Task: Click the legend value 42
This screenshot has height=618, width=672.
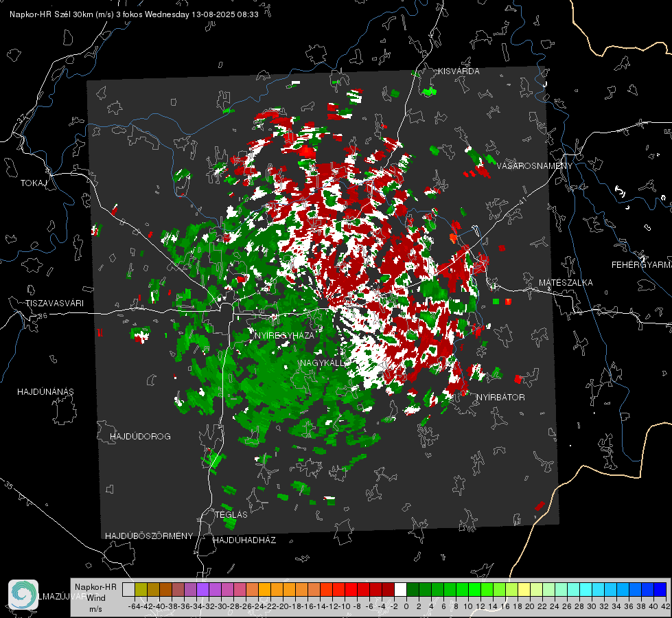Action: pyautogui.click(x=666, y=606)
